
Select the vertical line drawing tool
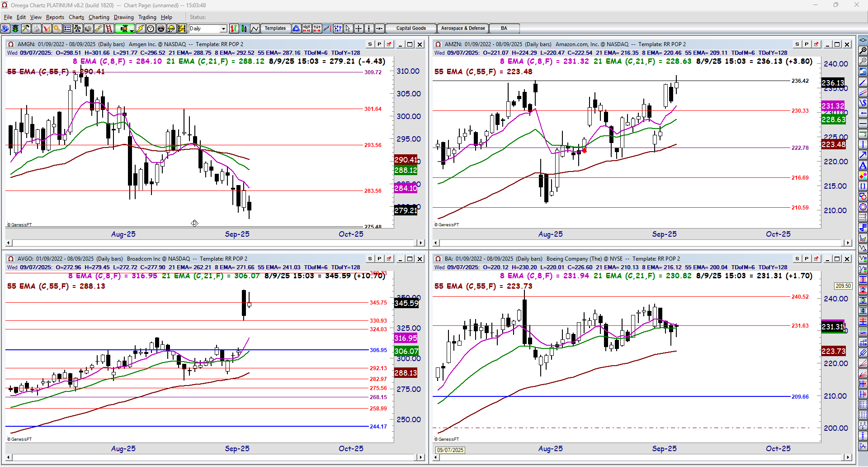point(863,145)
